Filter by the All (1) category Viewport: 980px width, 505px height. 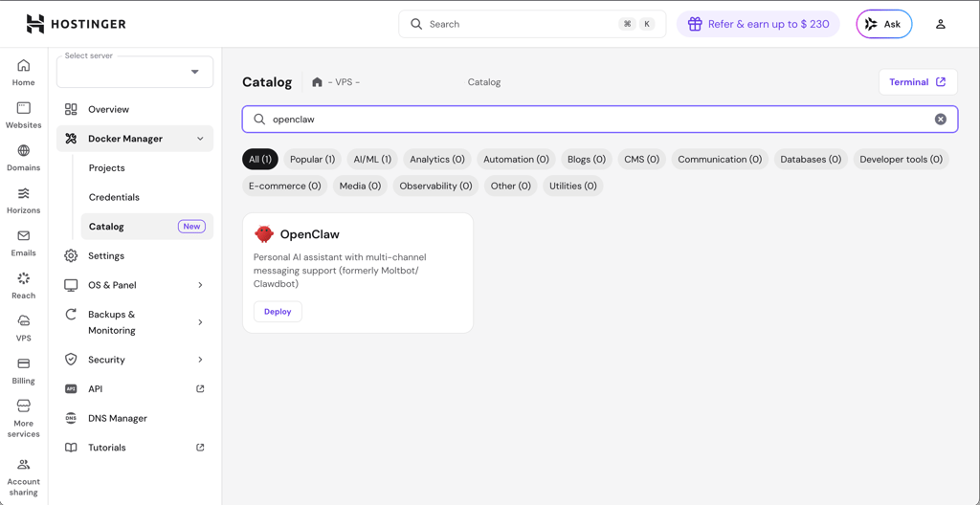pyautogui.click(x=260, y=160)
